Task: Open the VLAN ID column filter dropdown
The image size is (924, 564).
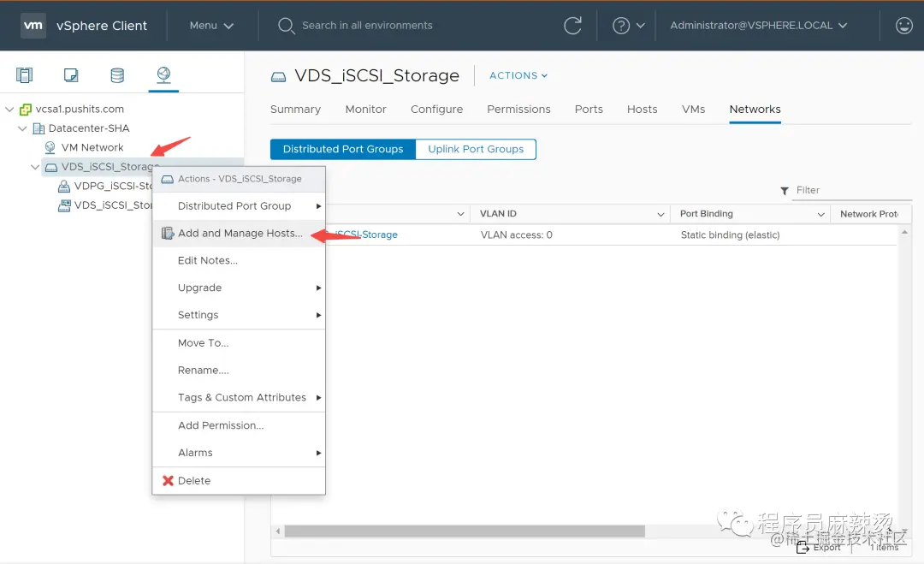Action: point(660,215)
